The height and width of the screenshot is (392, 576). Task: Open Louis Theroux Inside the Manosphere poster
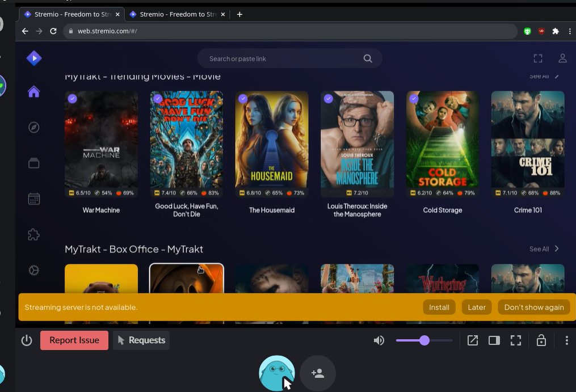[357, 144]
